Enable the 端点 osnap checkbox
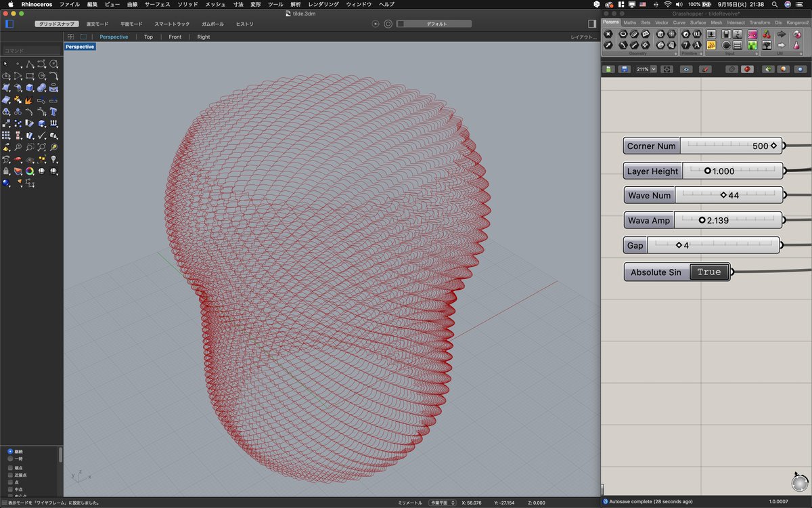Screen dimensions: 812x508 [10, 468]
